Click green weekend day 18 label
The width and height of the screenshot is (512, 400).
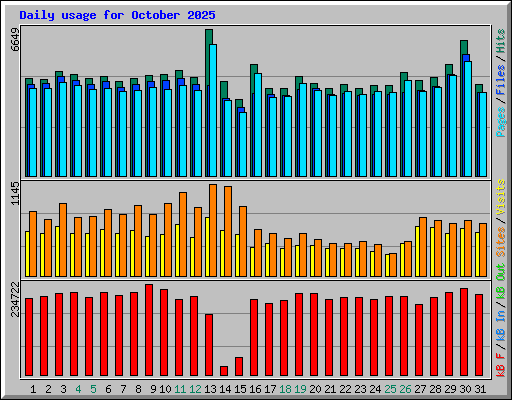pos(285,389)
